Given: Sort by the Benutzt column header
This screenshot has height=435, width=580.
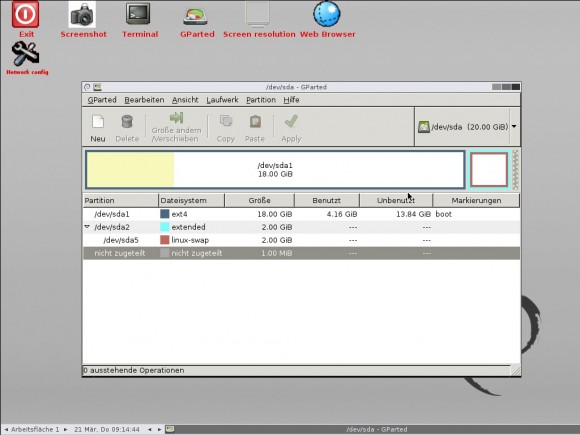Looking at the screenshot, I should tap(327, 200).
